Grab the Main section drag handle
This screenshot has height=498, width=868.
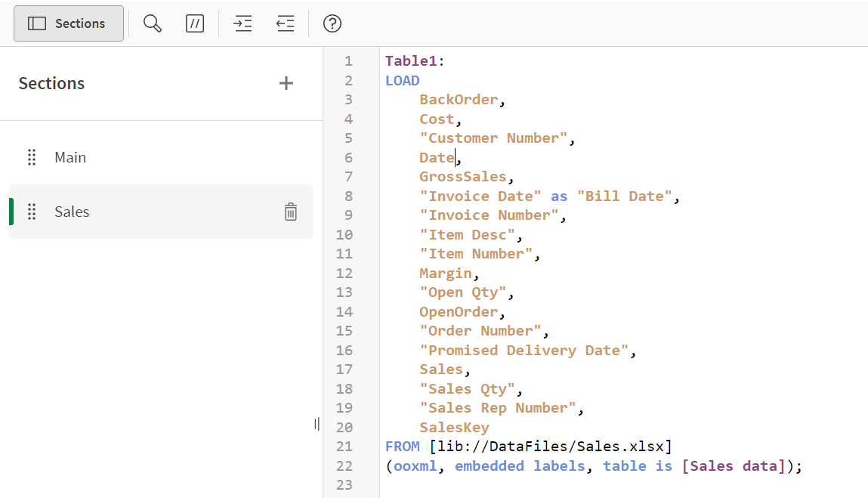click(x=32, y=157)
